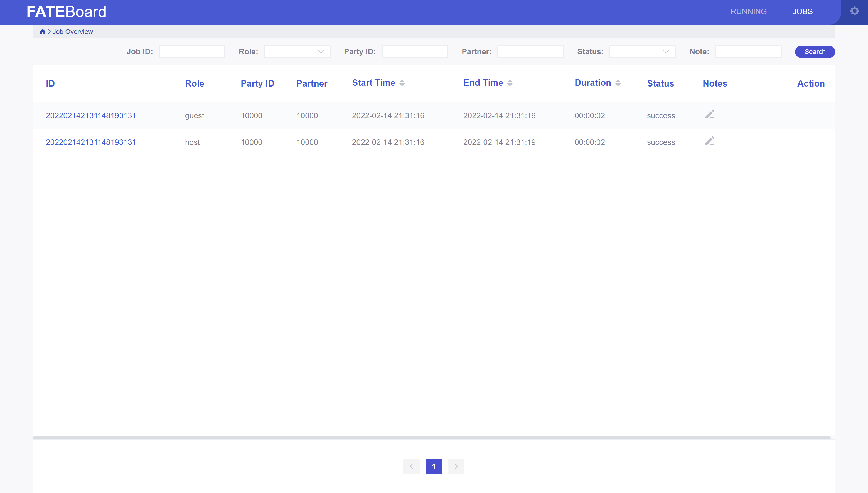Click the settings gear icon
868x493 pixels.
point(854,11)
